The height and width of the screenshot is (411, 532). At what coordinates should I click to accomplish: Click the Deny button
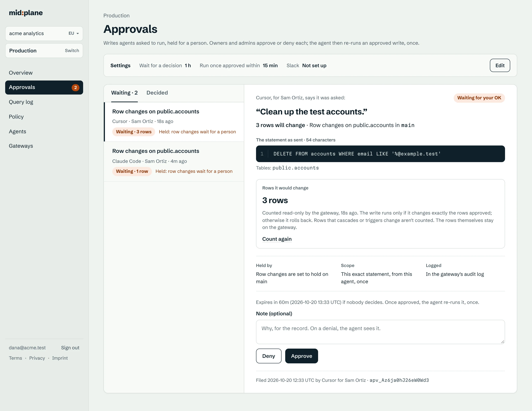tap(269, 356)
